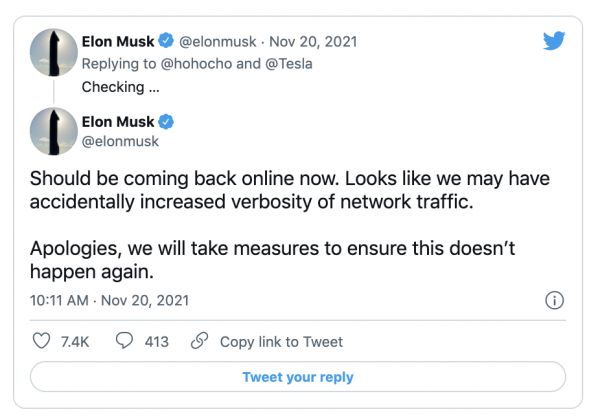This screenshot has width=600, height=418.
Task: Click verified badge beside main Elon Musk name
Action: [168, 122]
